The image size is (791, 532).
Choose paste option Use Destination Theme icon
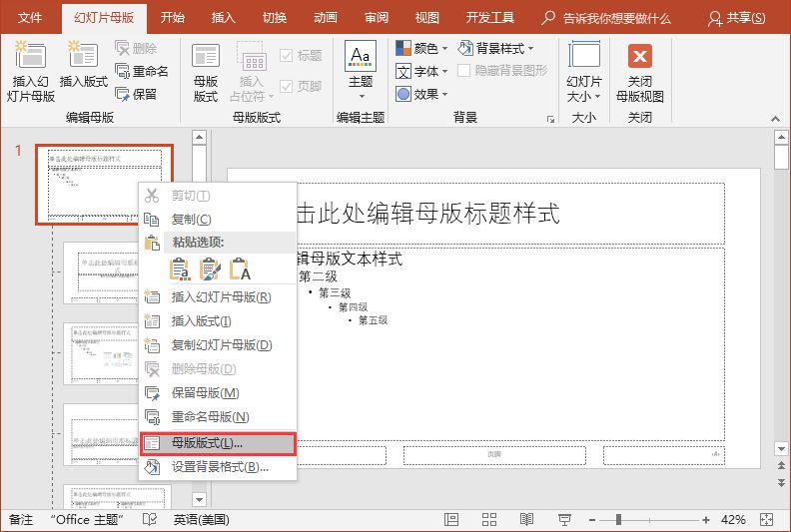(x=179, y=269)
